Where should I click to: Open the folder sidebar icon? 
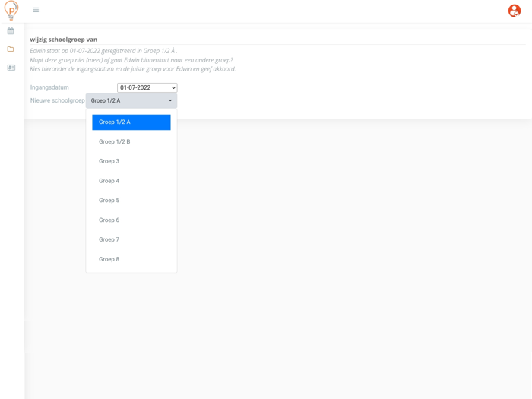pyautogui.click(x=11, y=49)
